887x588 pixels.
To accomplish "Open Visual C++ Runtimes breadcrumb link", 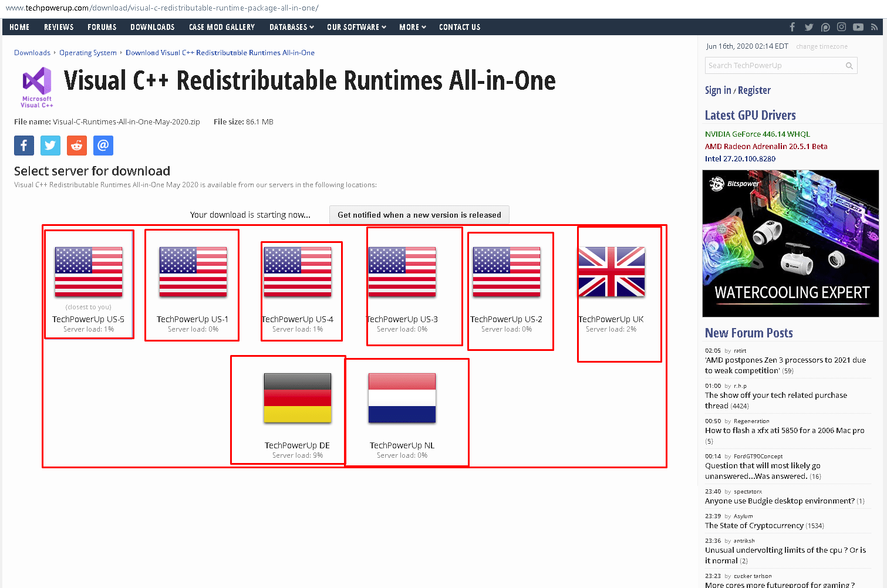I will click(220, 53).
